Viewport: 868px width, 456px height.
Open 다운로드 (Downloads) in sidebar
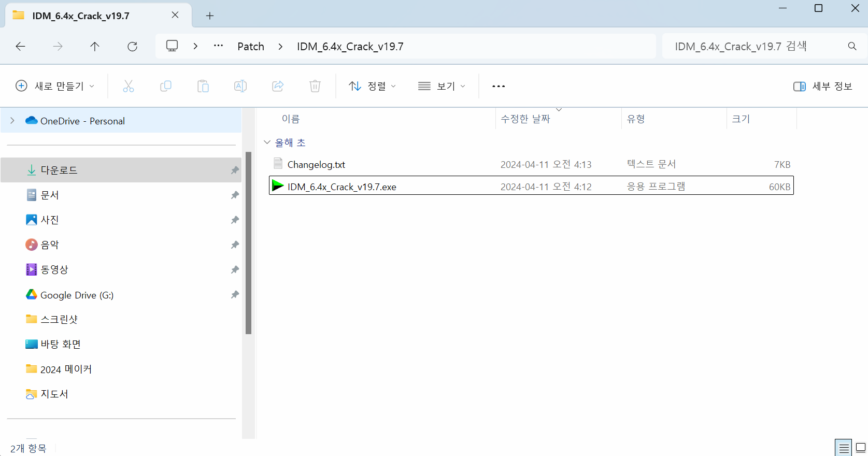point(121,170)
